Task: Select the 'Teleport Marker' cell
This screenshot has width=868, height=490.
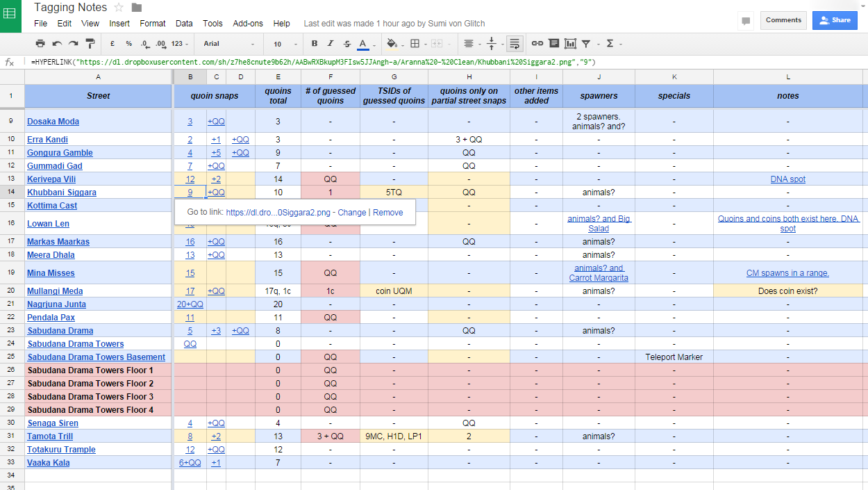Action: coord(674,357)
